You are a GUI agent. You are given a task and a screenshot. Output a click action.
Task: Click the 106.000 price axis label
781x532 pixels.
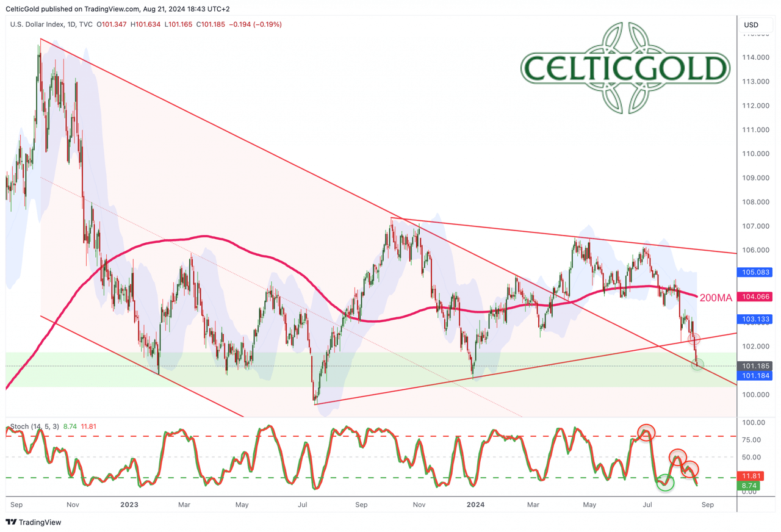(x=755, y=250)
